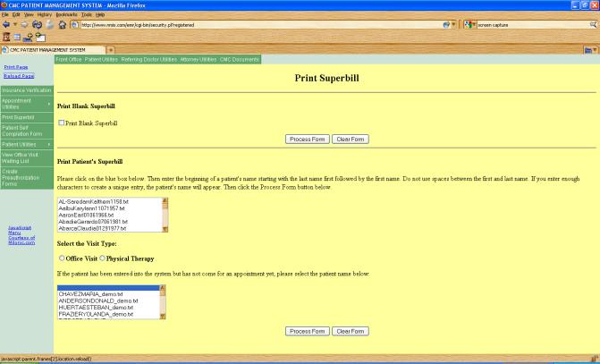This screenshot has width=600, height=364.
Task: Select the Physical Therapy radio button
Action: (x=102, y=258)
